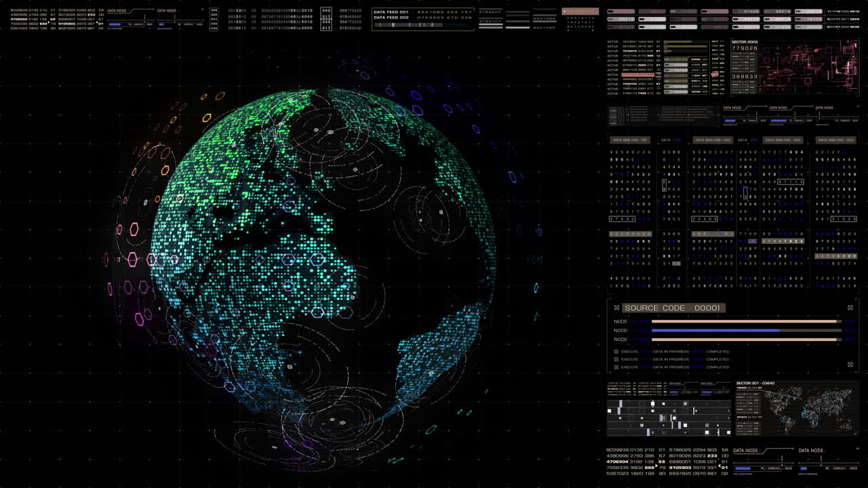
Task: Toggle the third EXECUTE checkbox
Action: (616, 367)
